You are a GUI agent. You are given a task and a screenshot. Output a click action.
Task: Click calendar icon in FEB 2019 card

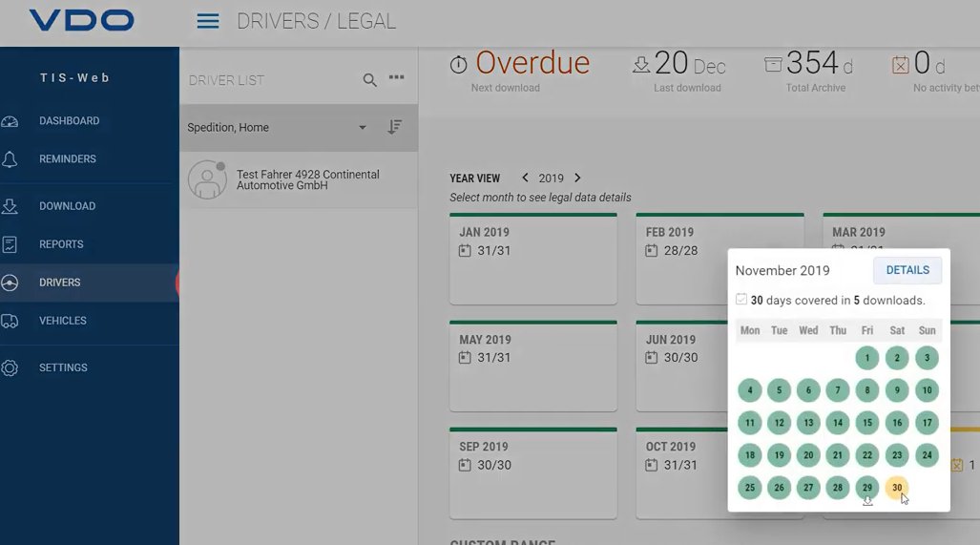click(x=651, y=251)
